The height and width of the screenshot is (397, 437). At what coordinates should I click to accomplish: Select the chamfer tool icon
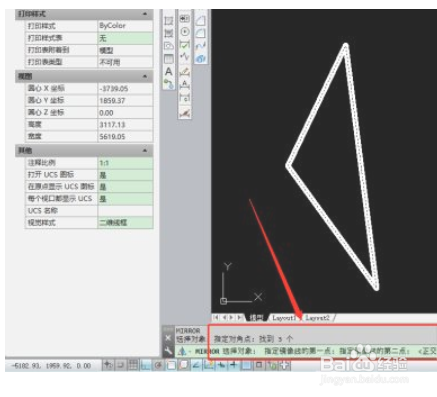click(x=200, y=21)
